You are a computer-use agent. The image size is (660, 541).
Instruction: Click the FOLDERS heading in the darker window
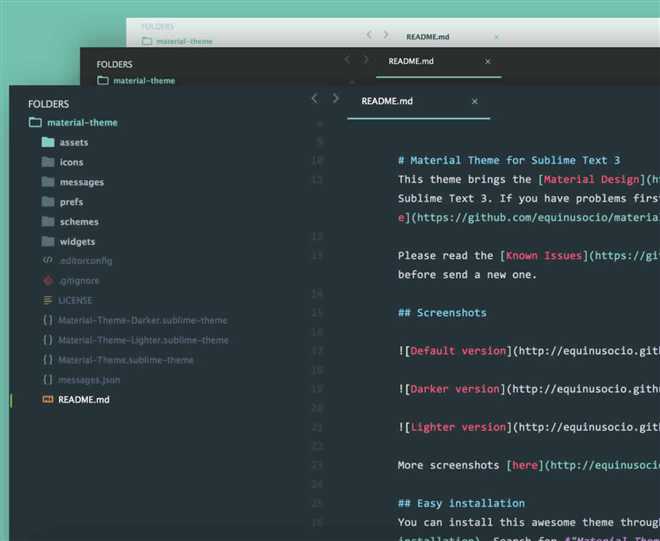(x=114, y=64)
